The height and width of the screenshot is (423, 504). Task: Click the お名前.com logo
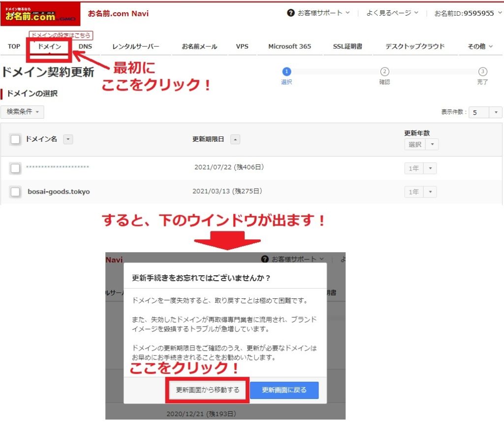40,14
